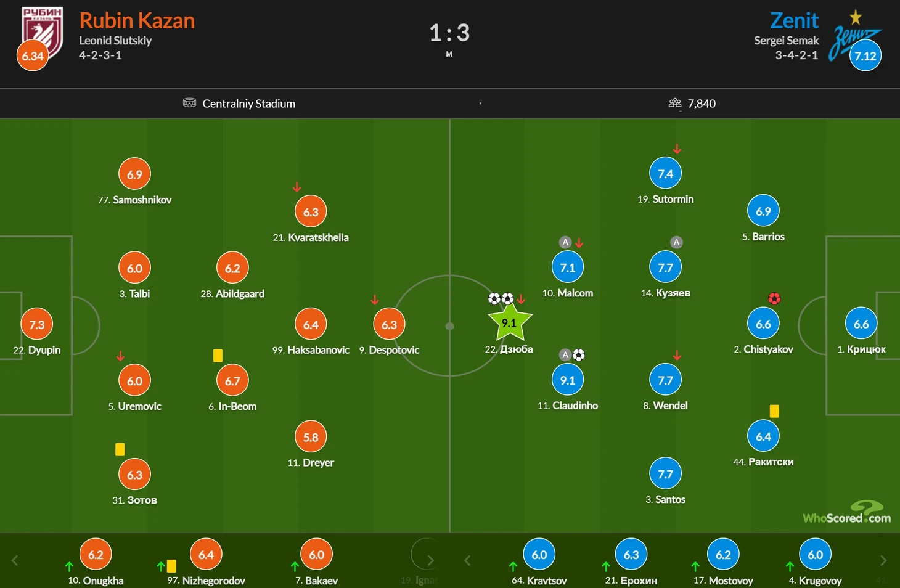Show previous Rubin Kazan substitutes
Screen dimensions: 900x588
[15, 560]
